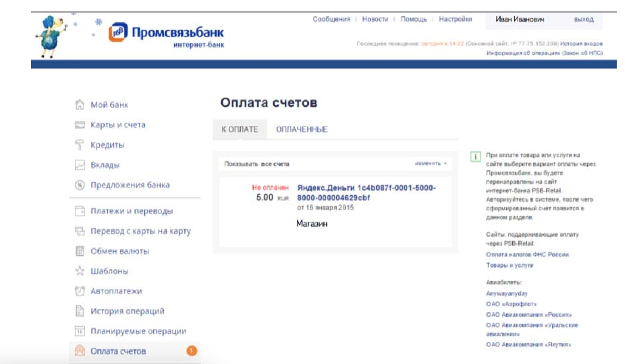Open ОАО Авиакомпания «Уральские авиалинии» link
Image resolution: width=635 pixels, height=364 pixels.
[x=532, y=329]
